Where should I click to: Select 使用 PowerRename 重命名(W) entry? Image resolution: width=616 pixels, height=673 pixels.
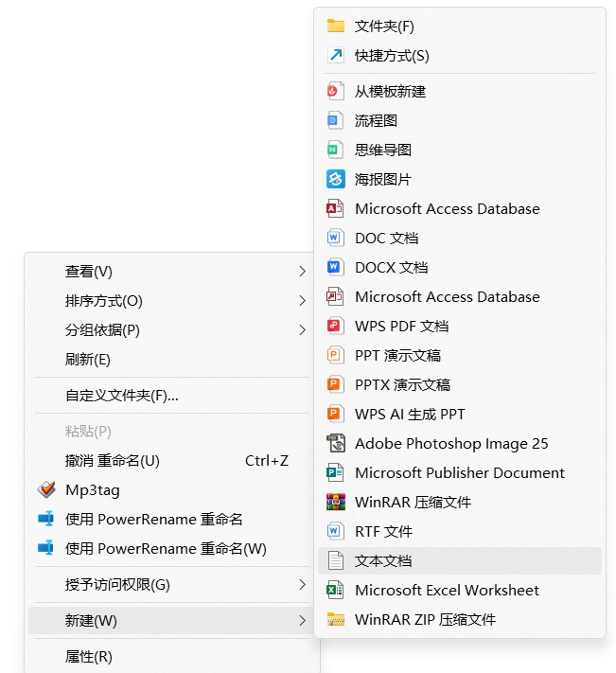click(x=170, y=549)
